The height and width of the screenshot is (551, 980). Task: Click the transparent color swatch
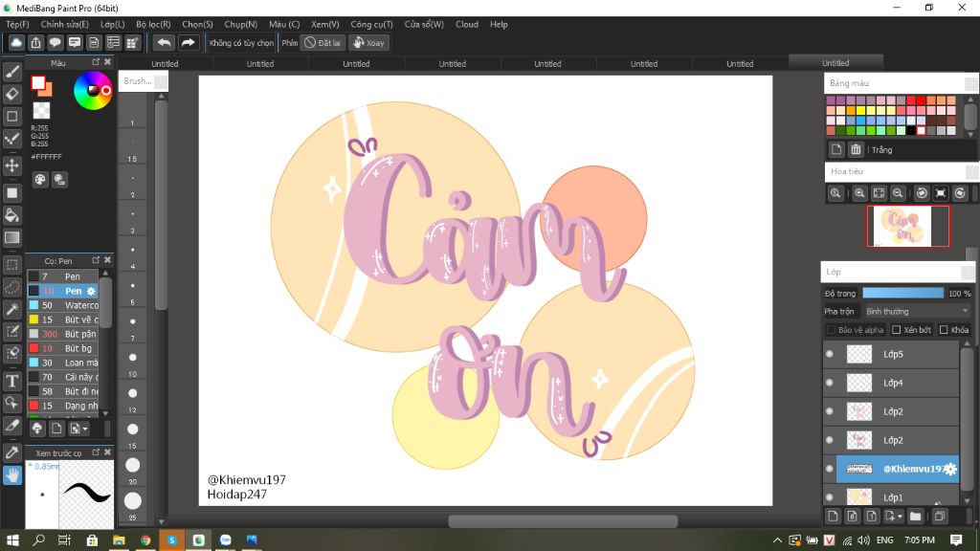pos(41,111)
